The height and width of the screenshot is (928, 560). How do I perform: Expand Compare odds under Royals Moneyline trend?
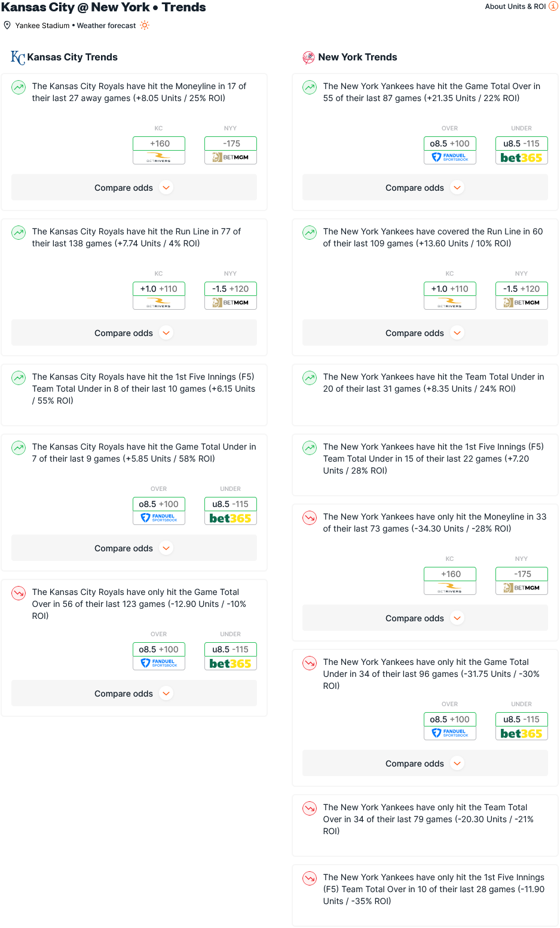click(134, 188)
